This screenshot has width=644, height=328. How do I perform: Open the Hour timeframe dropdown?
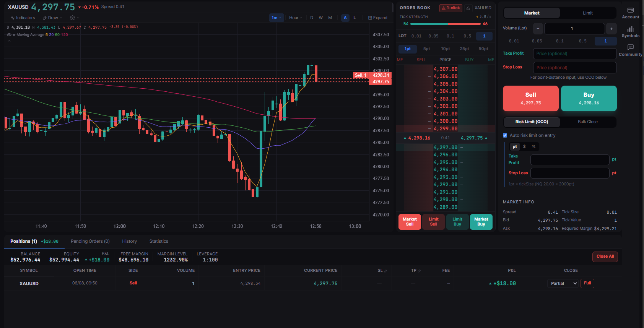pos(295,18)
